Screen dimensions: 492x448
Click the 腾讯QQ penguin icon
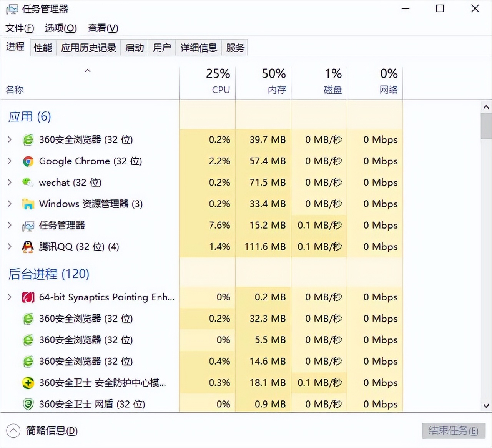[27, 247]
